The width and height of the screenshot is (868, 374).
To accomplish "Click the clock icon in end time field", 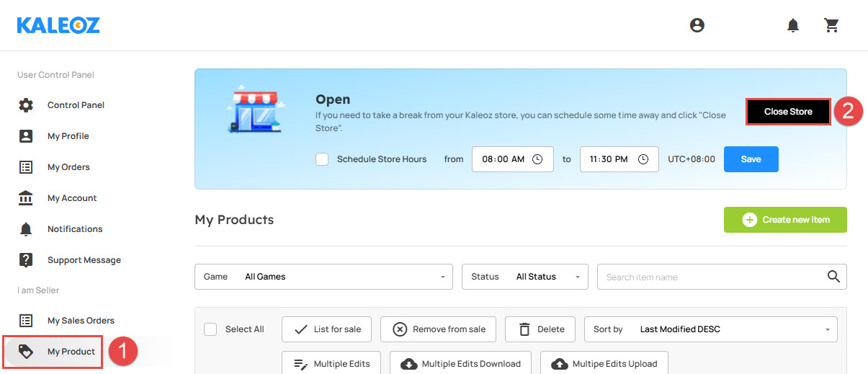I will (643, 159).
